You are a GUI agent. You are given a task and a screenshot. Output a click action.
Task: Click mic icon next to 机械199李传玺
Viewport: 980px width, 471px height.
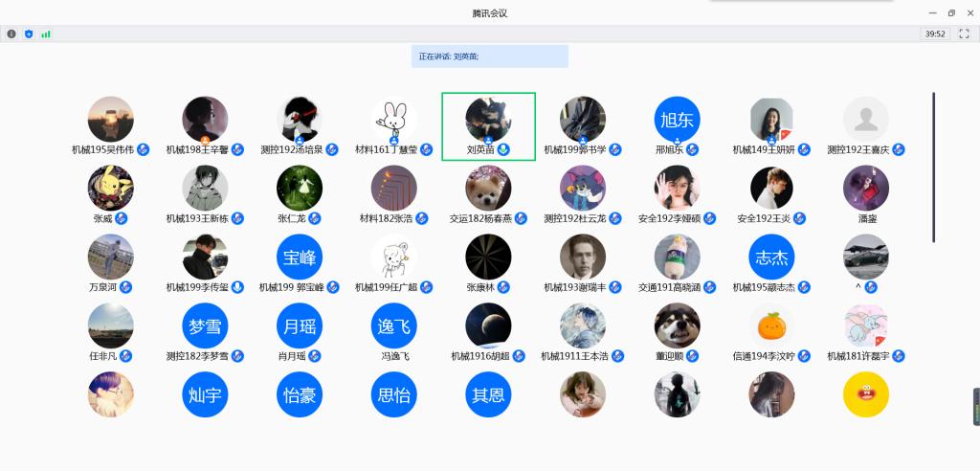tap(237, 287)
